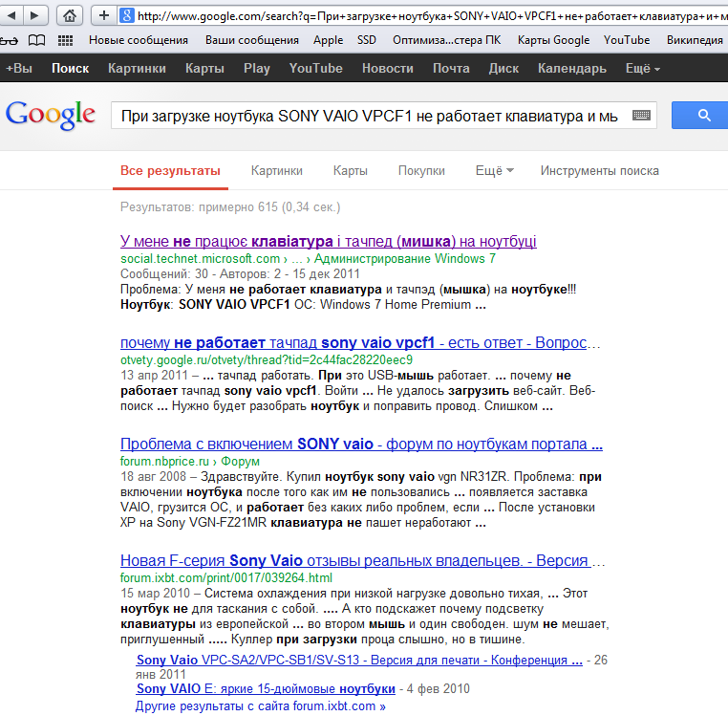The width and height of the screenshot is (728, 716).
Task: Click the plus add-bookmark button
Action: (x=104, y=16)
